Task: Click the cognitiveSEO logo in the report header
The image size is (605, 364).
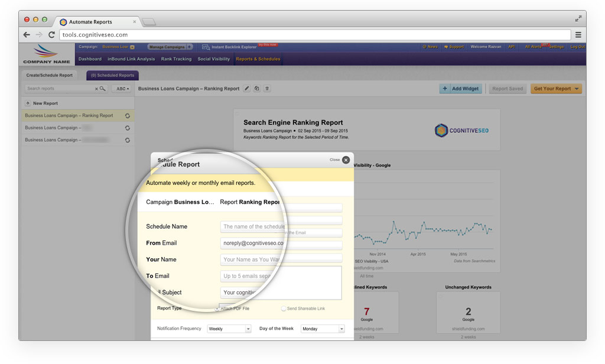Action: click(x=461, y=131)
